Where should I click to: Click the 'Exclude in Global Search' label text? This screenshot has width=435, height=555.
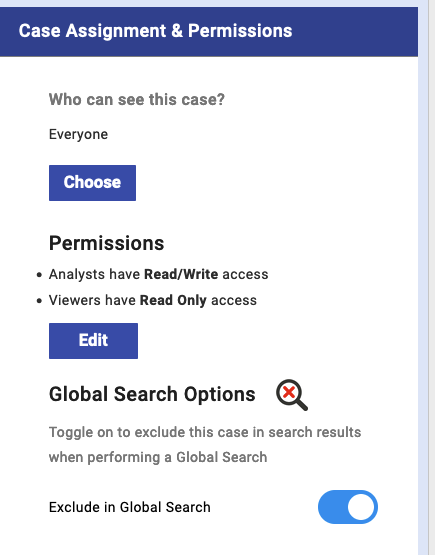pyautogui.click(x=130, y=507)
